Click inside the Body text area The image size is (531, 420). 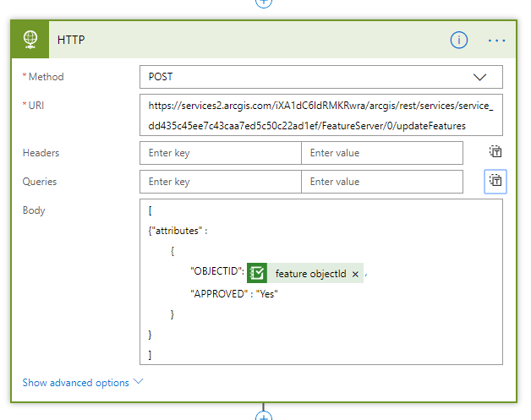(321, 282)
